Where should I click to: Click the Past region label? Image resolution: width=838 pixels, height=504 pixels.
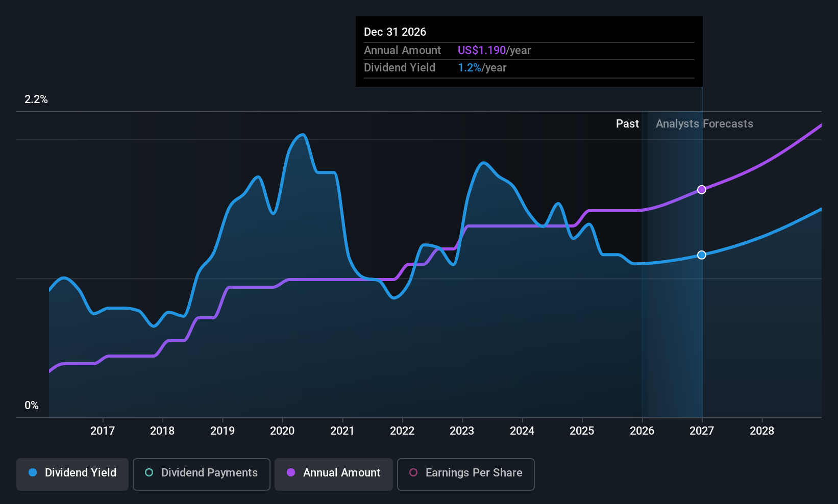[627, 124]
